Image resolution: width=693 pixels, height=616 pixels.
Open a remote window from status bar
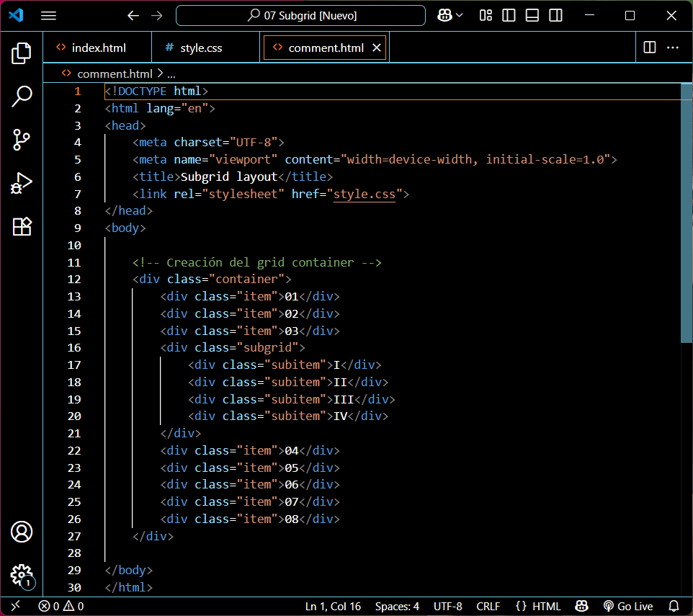pyautogui.click(x=15, y=606)
